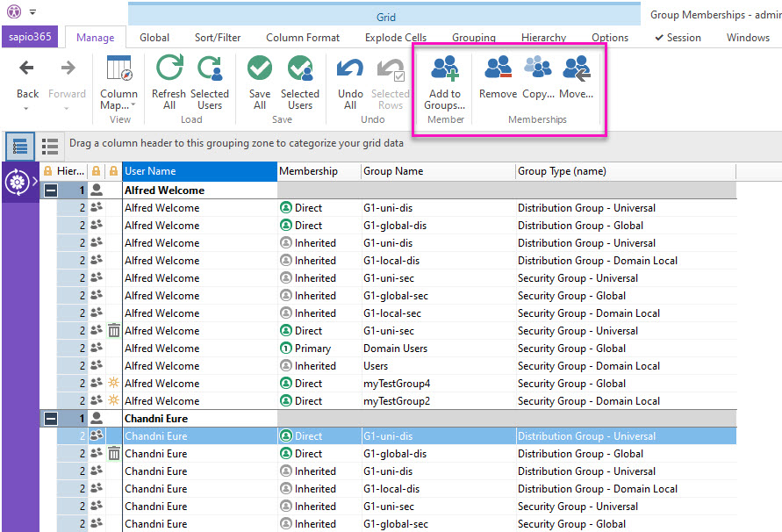The height and width of the screenshot is (532, 782).
Task: Click the sun icon on myTestGroup2 row
Action: pos(114,400)
